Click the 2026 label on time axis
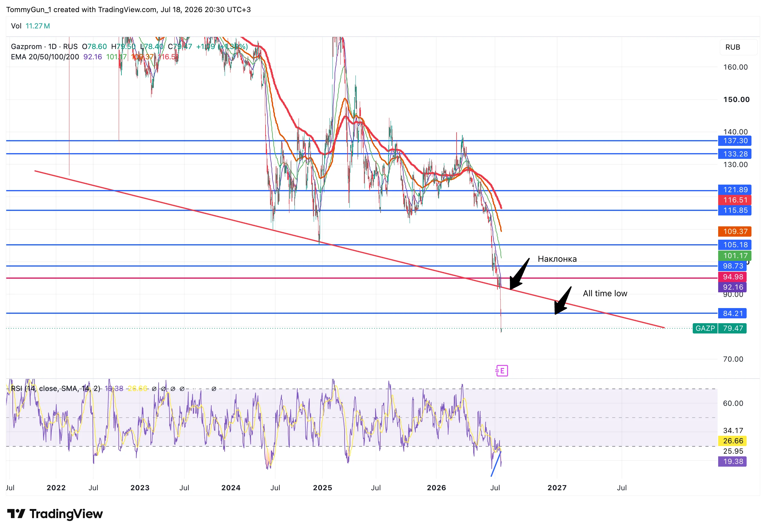766x532 pixels. point(436,488)
